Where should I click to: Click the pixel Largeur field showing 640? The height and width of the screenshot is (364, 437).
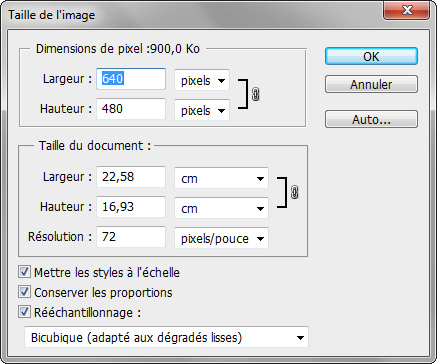click(x=131, y=79)
